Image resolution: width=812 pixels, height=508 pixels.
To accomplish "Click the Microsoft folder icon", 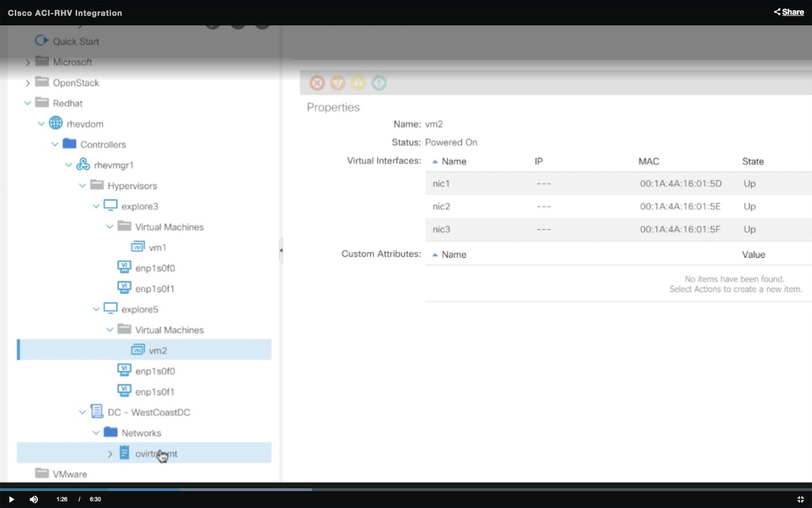I will tap(42, 62).
